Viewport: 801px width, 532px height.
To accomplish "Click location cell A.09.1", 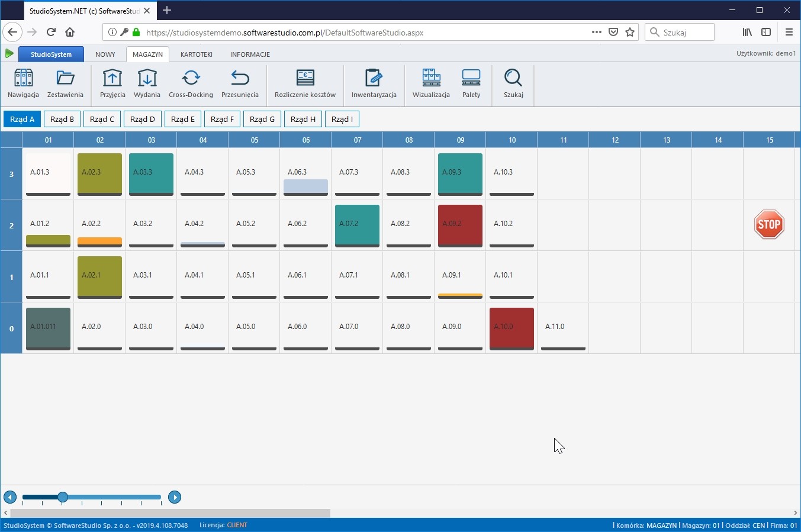I will point(460,277).
